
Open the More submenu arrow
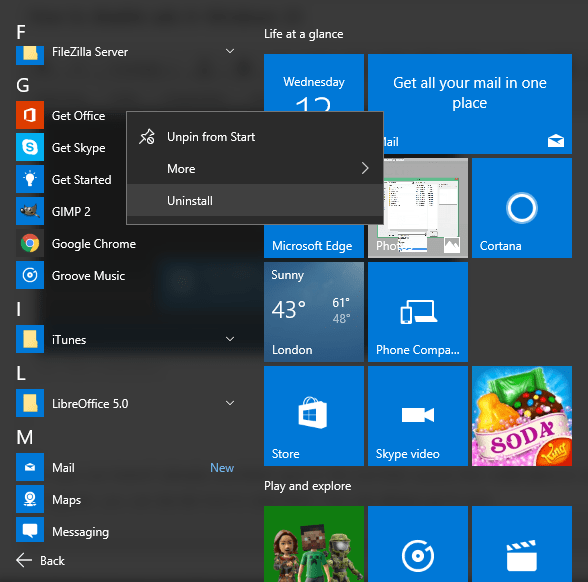tap(365, 168)
